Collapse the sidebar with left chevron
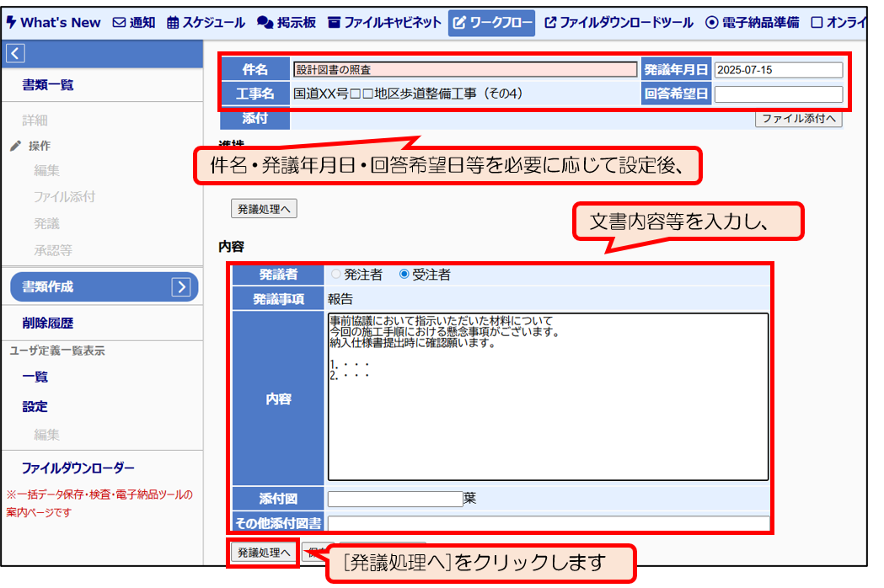This screenshot has width=884, height=588. [15, 54]
